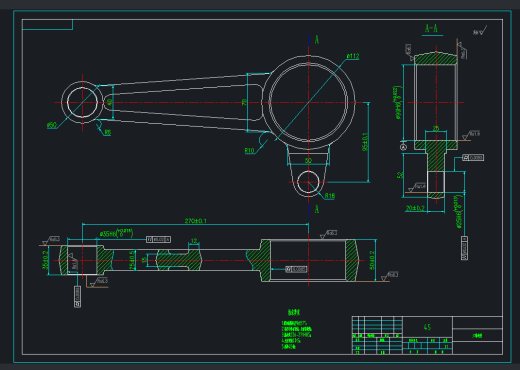Image resolution: width=520 pixels, height=370 pixels.
Task: Select the tolerance frame beside ø35H6
Action: 159,239
